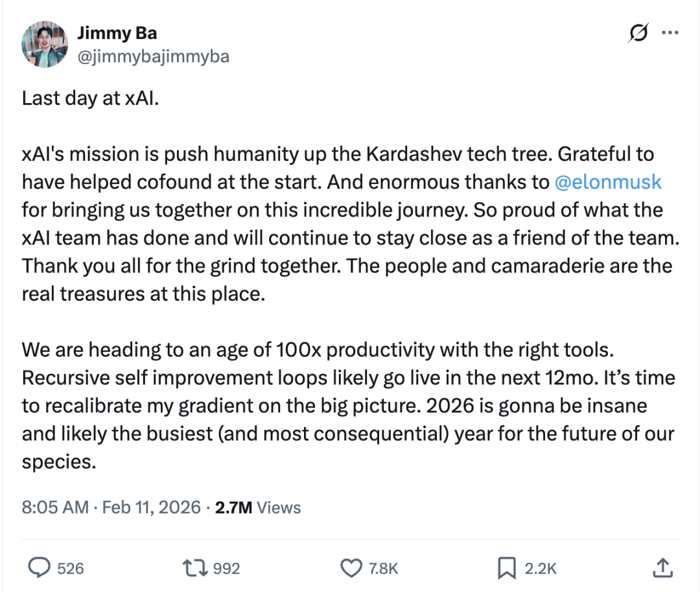Click the 992 reposts count
The image size is (700, 592).
pyautogui.click(x=226, y=569)
